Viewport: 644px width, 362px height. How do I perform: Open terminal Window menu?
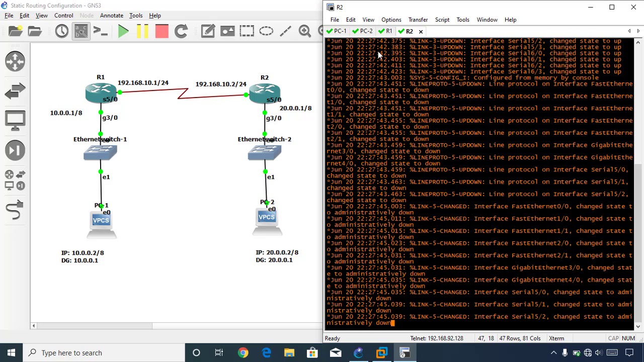[487, 20]
